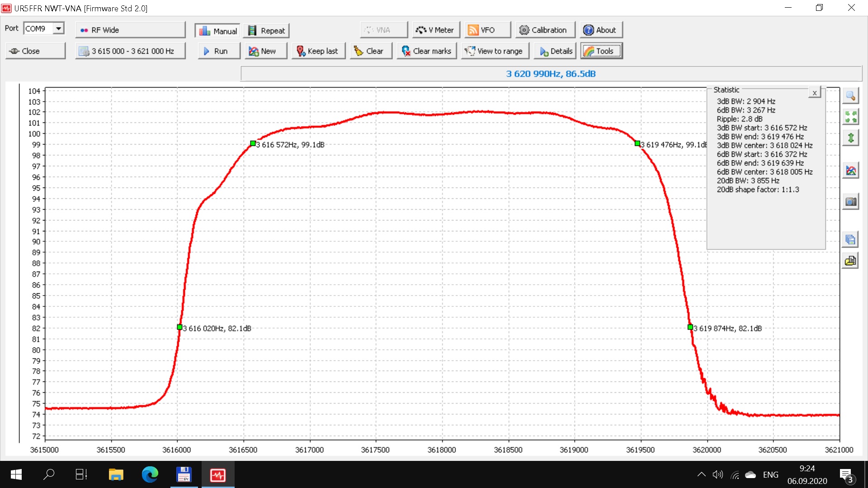This screenshot has width=868, height=488.
Task: Click the open file folder icon in sidebar
Action: (x=850, y=261)
